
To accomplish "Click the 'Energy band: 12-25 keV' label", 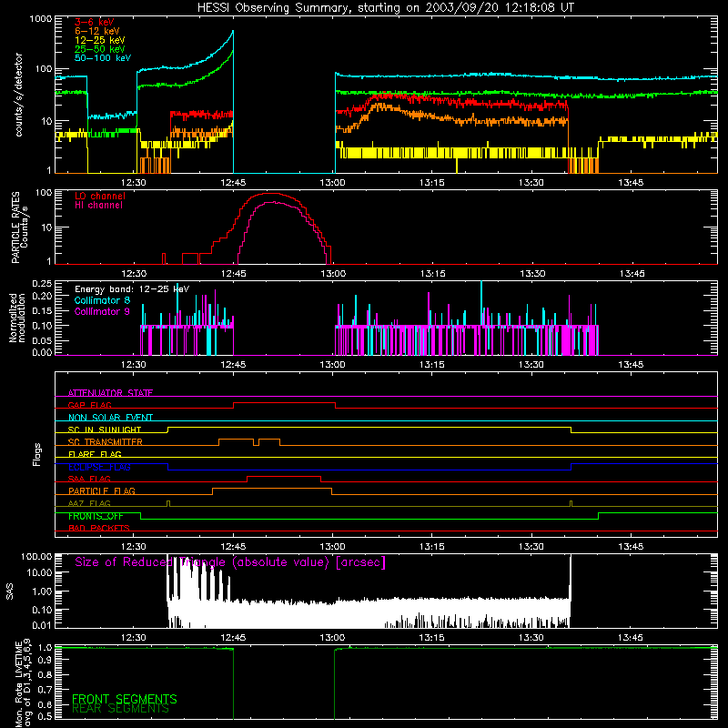I will (x=132, y=289).
